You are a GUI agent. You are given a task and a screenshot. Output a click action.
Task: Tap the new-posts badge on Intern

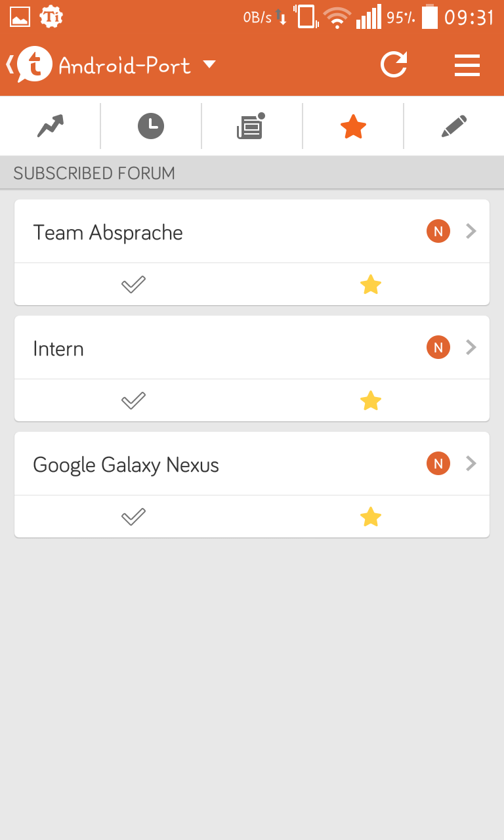pos(438,347)
